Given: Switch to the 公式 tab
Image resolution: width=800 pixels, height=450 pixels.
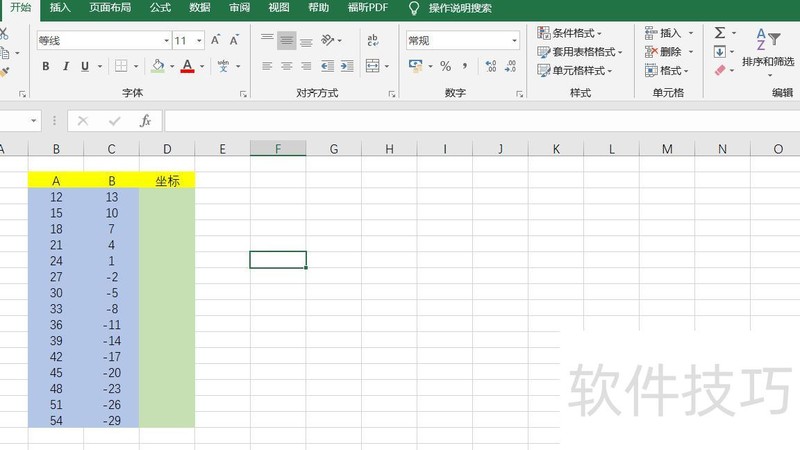Looking at the screenshot, I should coord(160,8).
